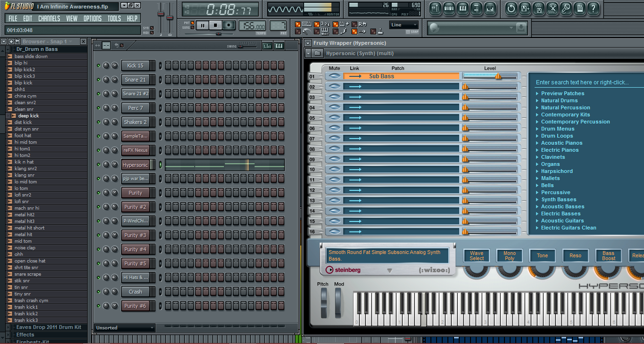Click browser collapse-all up arrow icon

[x=10, y=41]
